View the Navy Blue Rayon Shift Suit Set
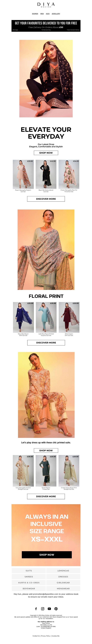Screen dimensions: 92x644 point(23,319)
